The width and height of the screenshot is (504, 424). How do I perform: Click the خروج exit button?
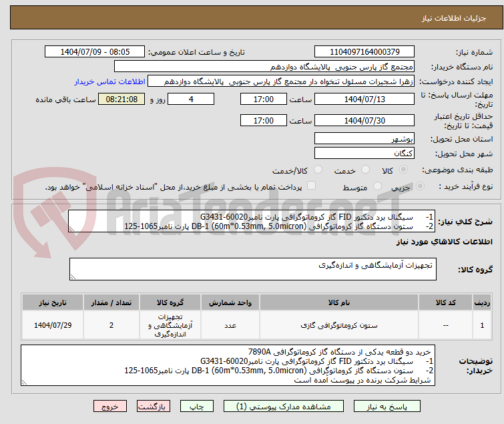110,407
